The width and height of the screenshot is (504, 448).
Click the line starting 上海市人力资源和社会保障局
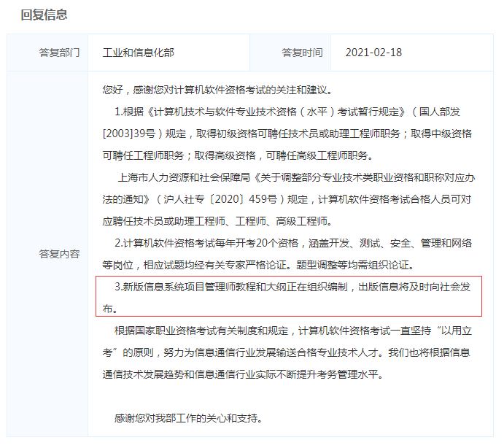coord(296,177)
